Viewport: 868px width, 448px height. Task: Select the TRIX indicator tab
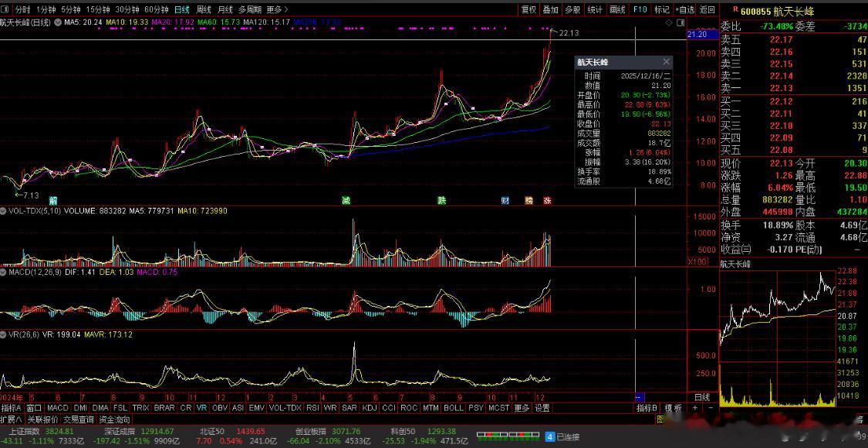click(140, 408)
